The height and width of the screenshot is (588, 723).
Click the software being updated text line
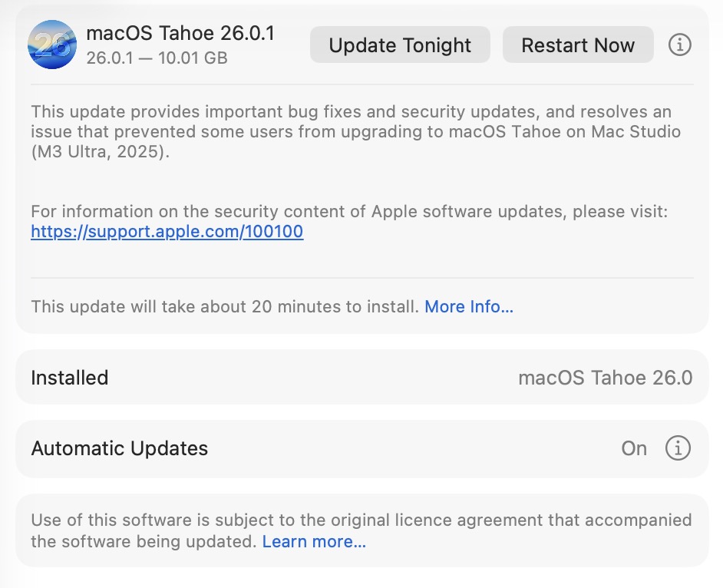pos(143,542)
